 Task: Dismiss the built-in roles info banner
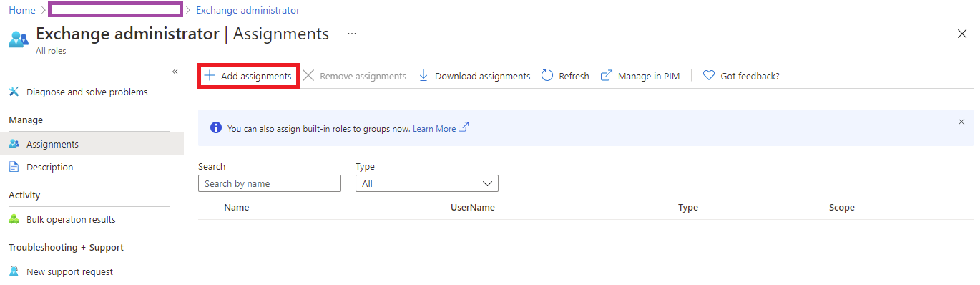961,122
